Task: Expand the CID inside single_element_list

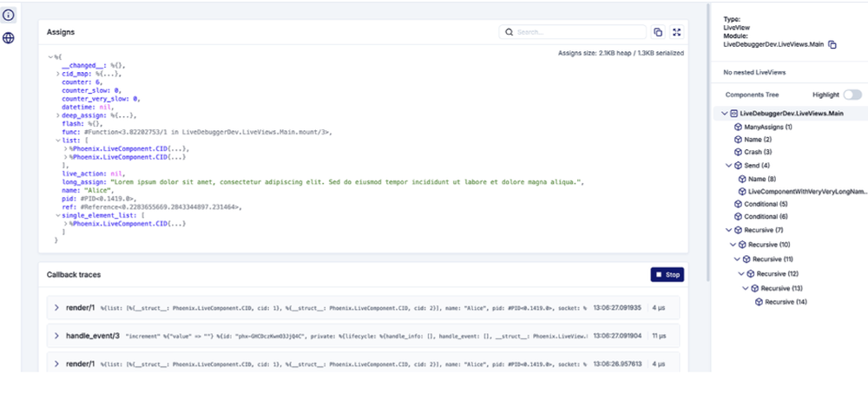Action: point(65,224)
